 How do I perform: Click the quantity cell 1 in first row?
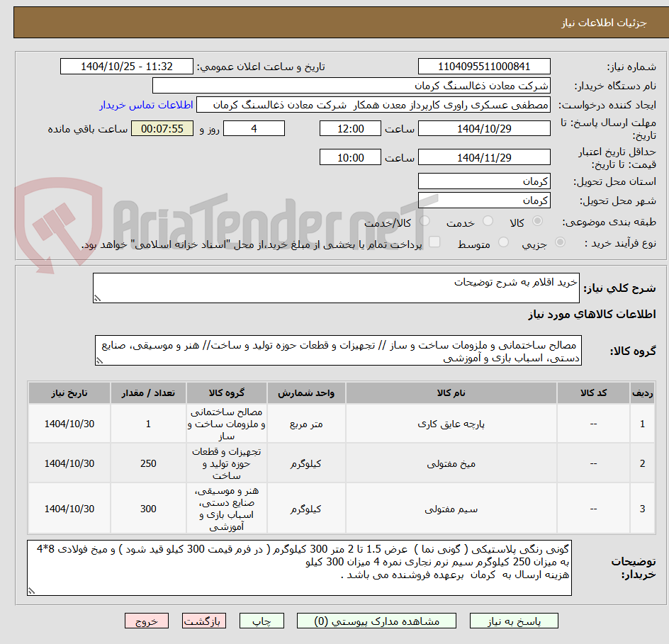148,424
